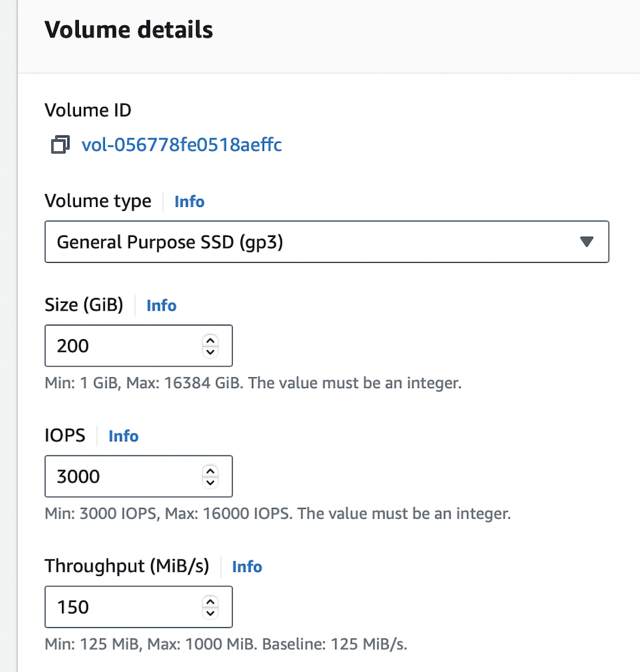The image size is (640, 672).
Task: Decrease Size value with down arrow
Action: coord(210,351)
